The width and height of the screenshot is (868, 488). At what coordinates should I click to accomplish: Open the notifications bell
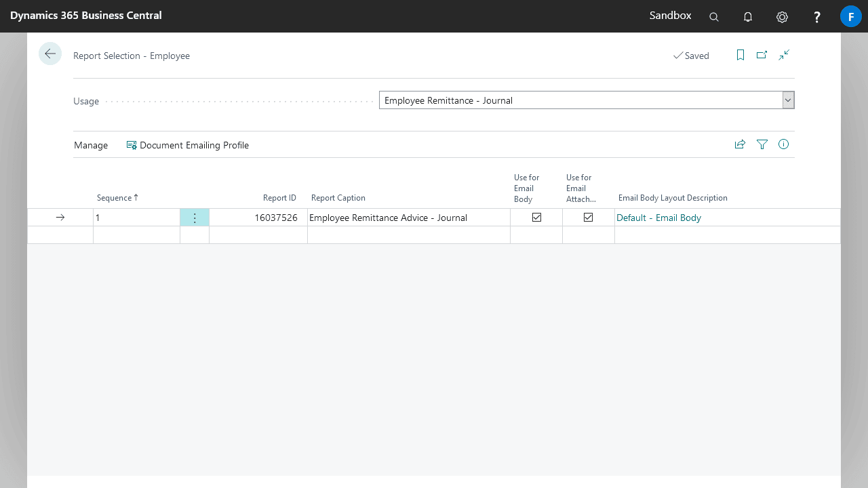pos(748,17)
